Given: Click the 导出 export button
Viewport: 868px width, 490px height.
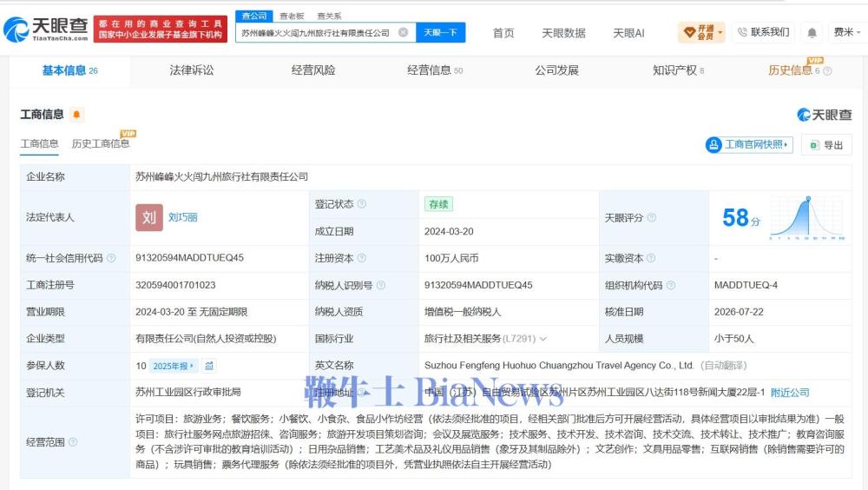Looking at the screenshot, I should click(x=826, y=145).
